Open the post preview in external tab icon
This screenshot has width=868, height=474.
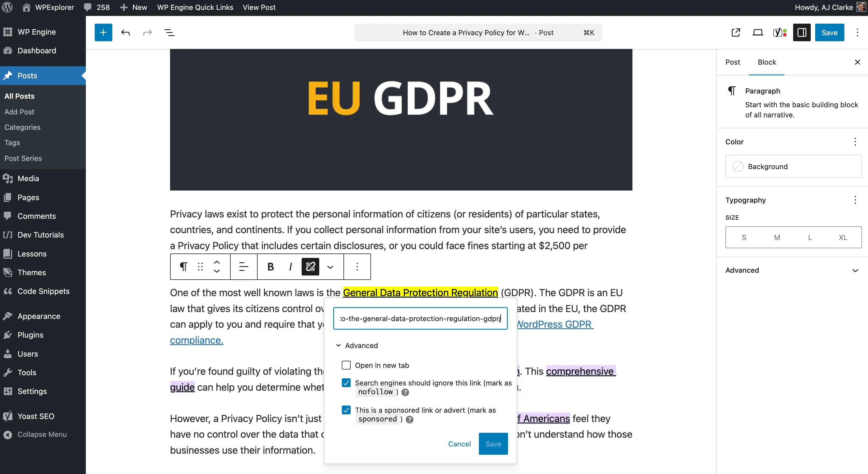(x=736, y=32)
